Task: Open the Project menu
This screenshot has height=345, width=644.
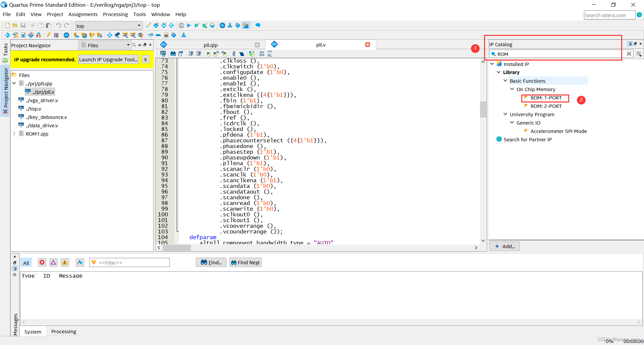Action: (55, 14)
